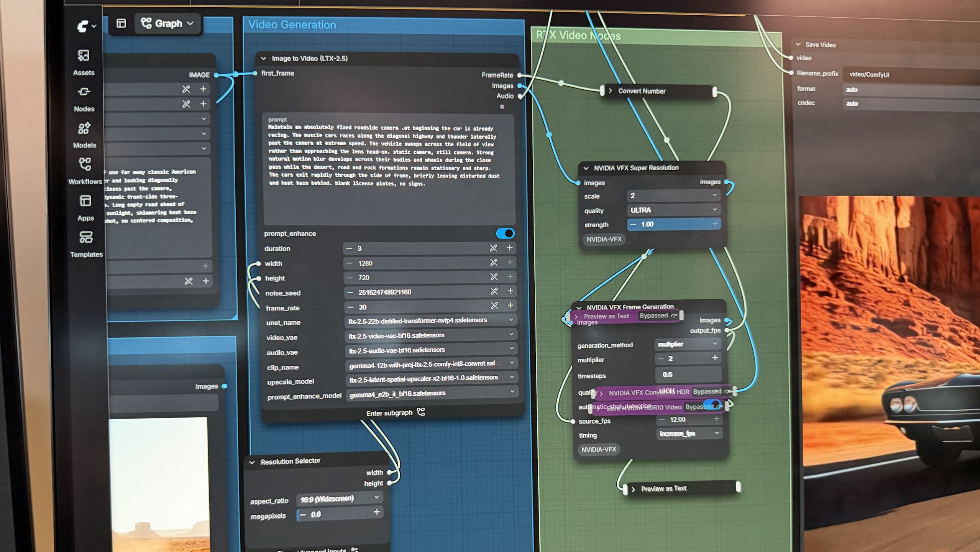
Task: Click the Bypassed badge on Convert to HDR node
Action: click(x=711, y=391)
